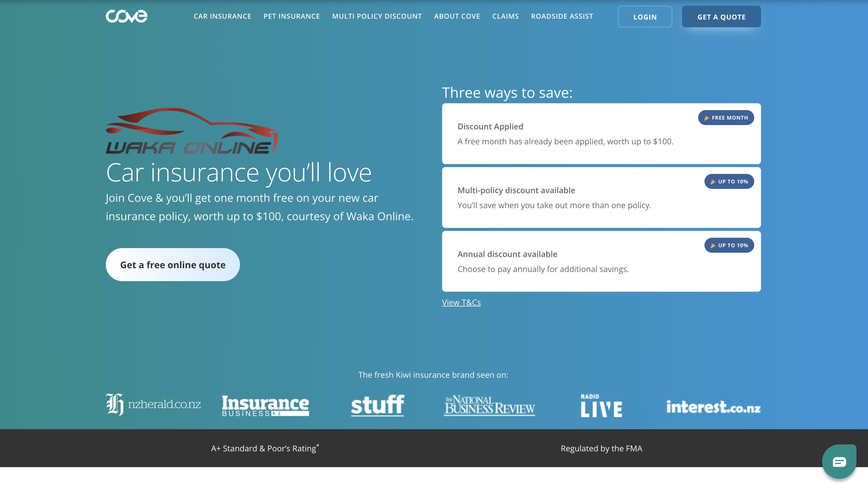Click the interest.co.nz logo
The image size is (868, 491).
(x=713, y=407)
